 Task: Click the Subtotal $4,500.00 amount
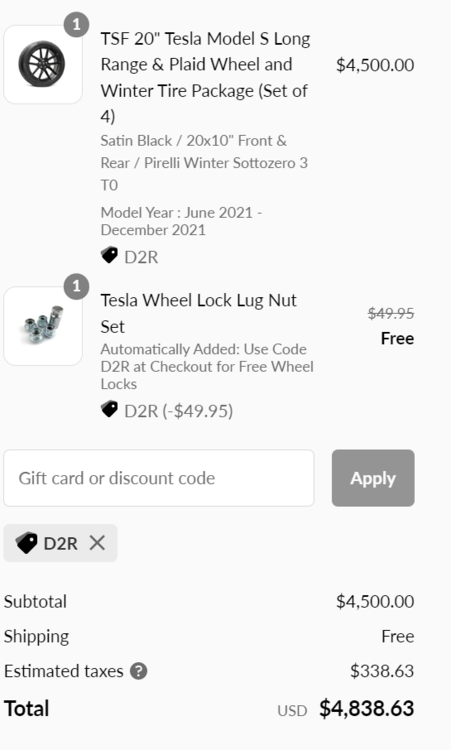pyautogui.click(x=375, y=601)
